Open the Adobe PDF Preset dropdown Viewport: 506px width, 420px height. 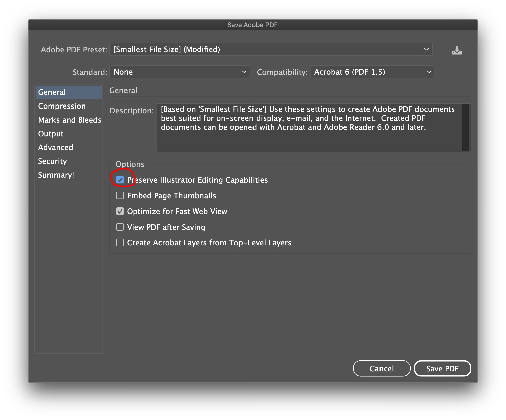pos(271,49)
